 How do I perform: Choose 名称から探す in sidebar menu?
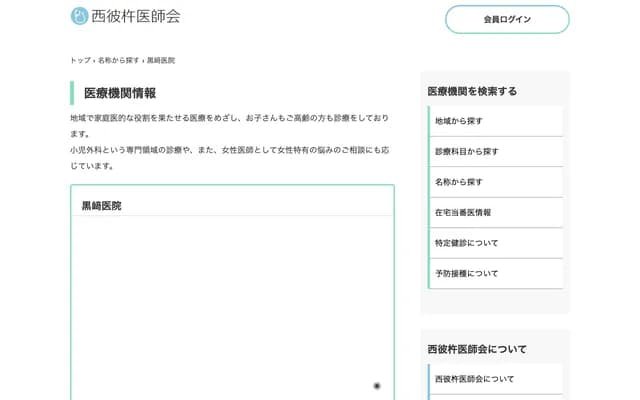click(459, 182)
